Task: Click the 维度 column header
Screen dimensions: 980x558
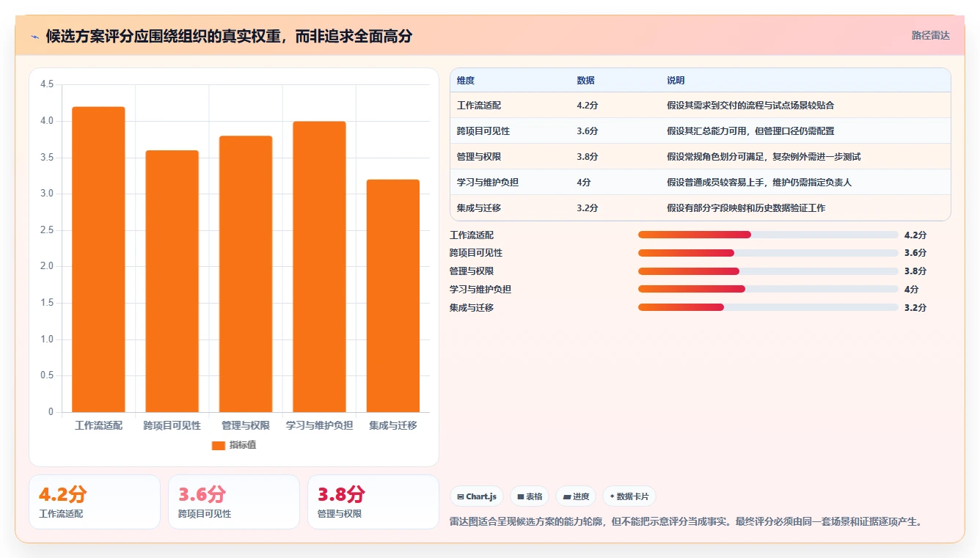Action: 466,81
